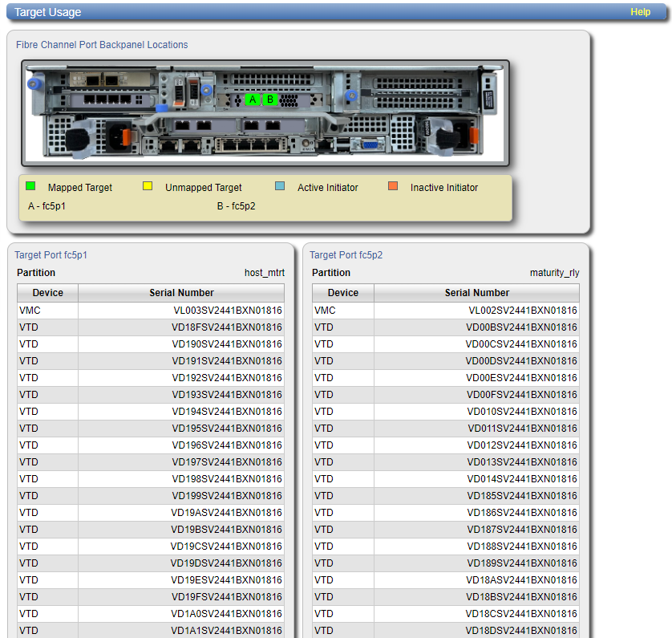The height and width of the screenshot is (638, 672).
Task: Open the Help link
Action: [x=640, y=12]
